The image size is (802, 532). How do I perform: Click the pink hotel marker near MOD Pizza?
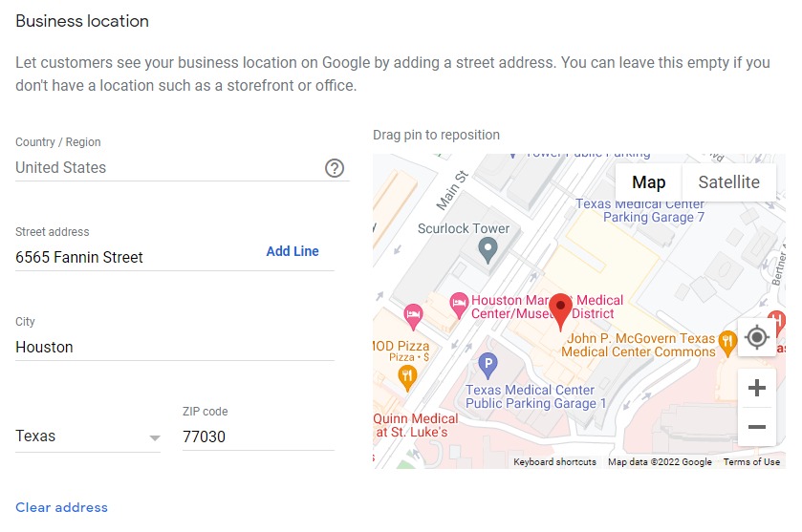413,316
